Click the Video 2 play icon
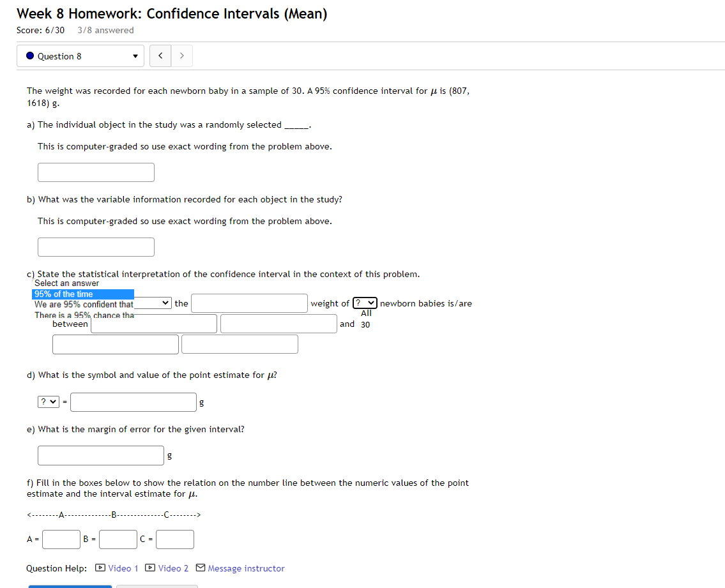The width and height of the screenshot is (725, 588). (151, 568)
